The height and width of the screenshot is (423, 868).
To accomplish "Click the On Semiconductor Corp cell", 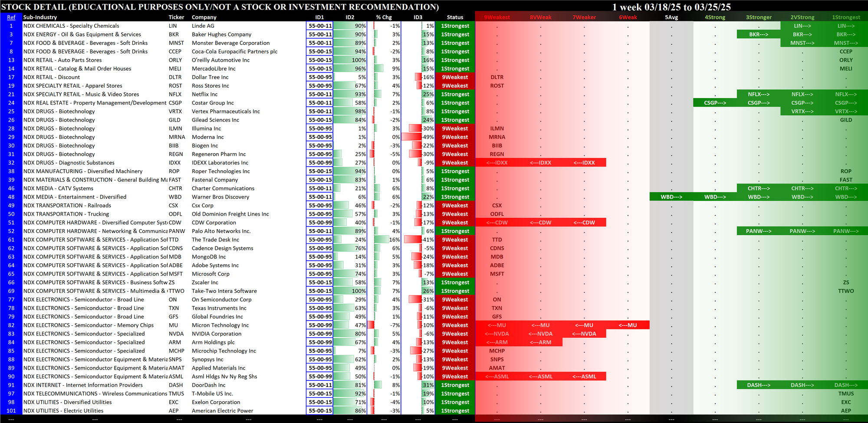I will click(221, 300).
